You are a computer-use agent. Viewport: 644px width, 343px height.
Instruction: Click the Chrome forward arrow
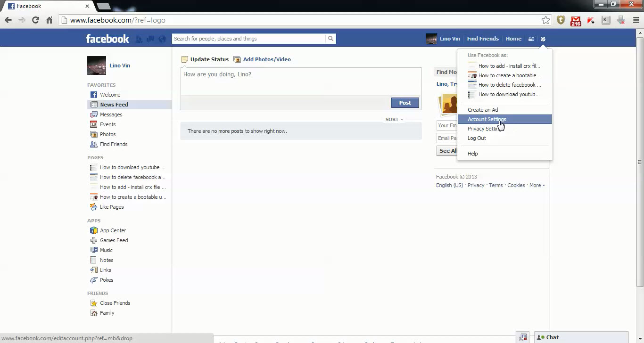click(22, 20)
